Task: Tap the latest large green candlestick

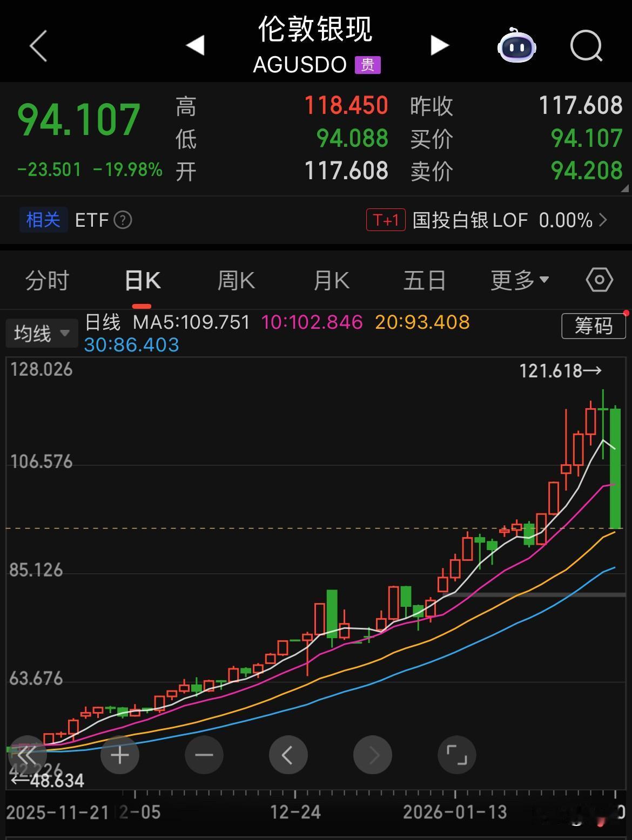Action: (x=615, y=468)
